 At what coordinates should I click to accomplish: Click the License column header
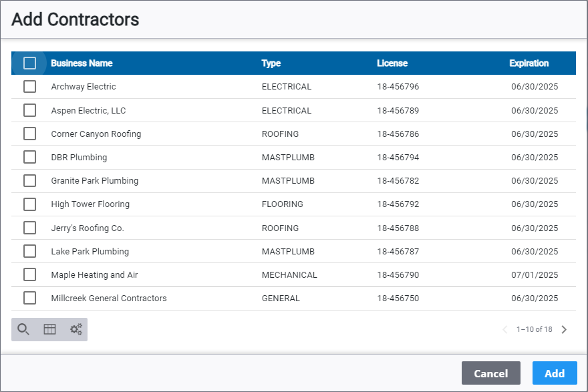[392, 63]
